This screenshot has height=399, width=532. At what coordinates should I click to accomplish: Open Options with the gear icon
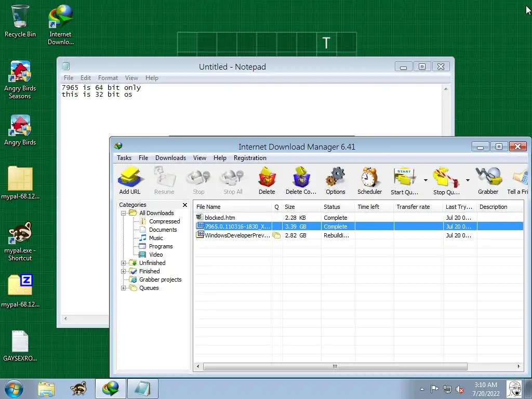click(x=335, y=180)
